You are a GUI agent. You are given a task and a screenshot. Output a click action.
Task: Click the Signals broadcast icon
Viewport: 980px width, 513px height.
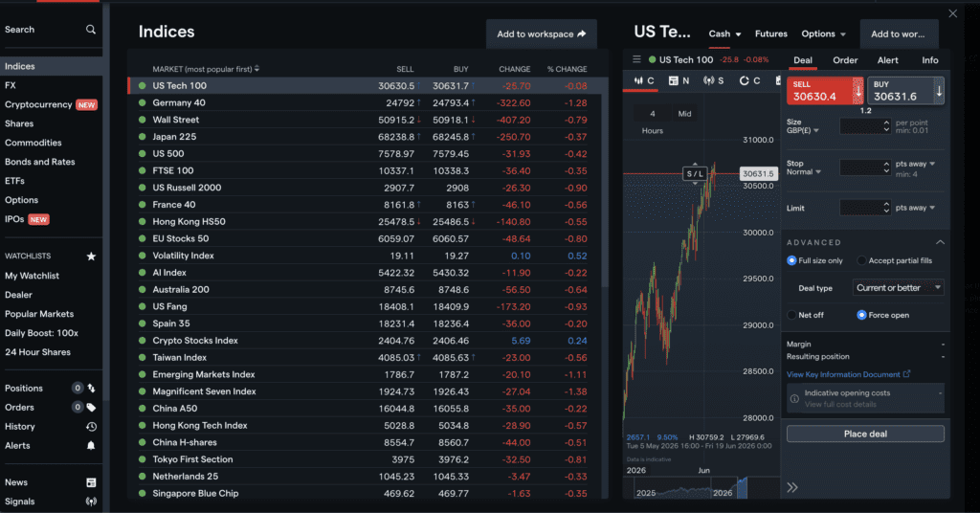(91, 502)
